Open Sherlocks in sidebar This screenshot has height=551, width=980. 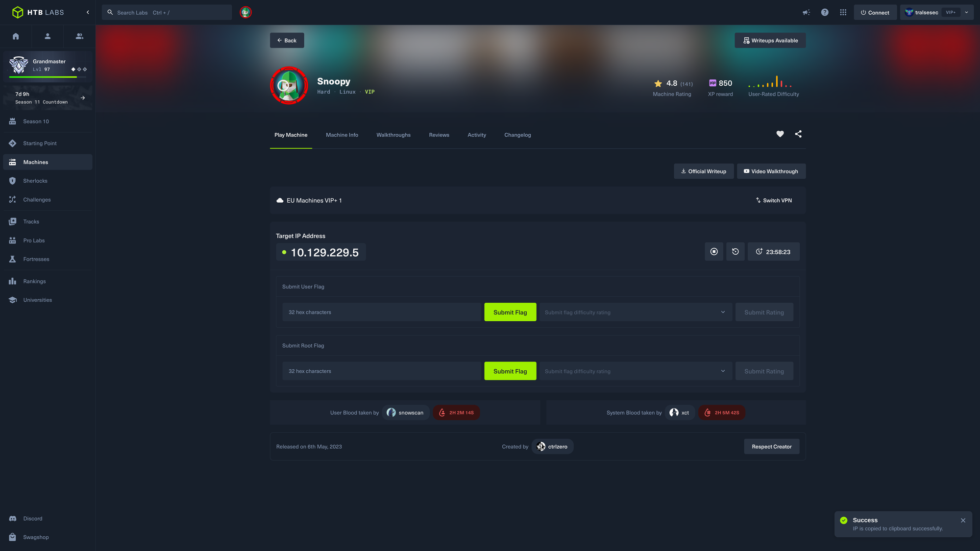(x=48, y=181)
